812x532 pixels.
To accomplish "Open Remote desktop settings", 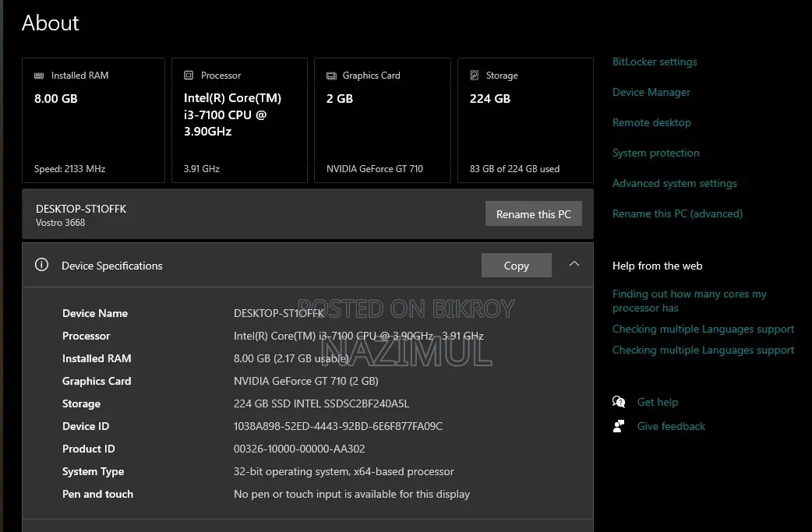I will pos(651,122).
